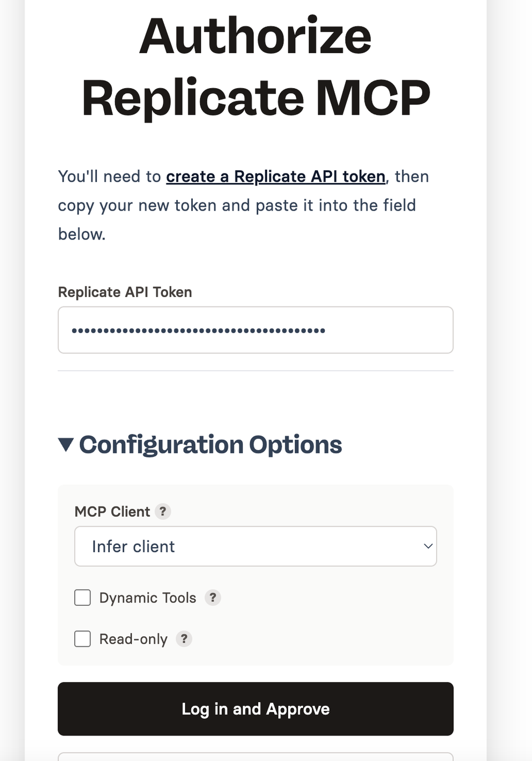Click the chevron on the Infer client selector

[x=427, y=546]
